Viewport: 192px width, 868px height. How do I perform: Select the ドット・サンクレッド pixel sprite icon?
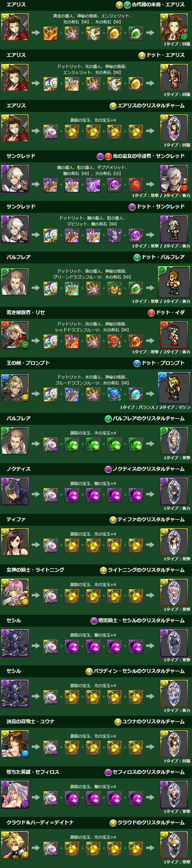tap(174, 229)
